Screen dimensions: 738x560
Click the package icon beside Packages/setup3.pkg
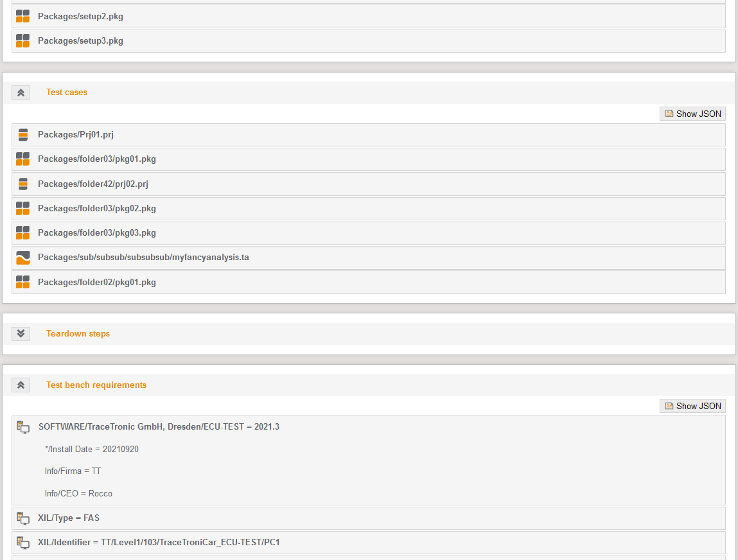(x=22, y=41)
